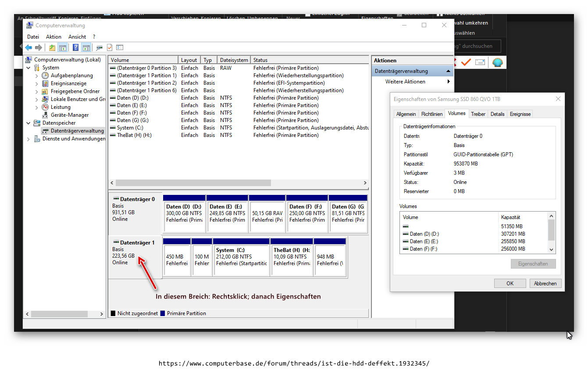This screenshot has height=381, width=588.
Task: Click the blue shell icon in Explorer window
Action: click(x=497, y=62)
